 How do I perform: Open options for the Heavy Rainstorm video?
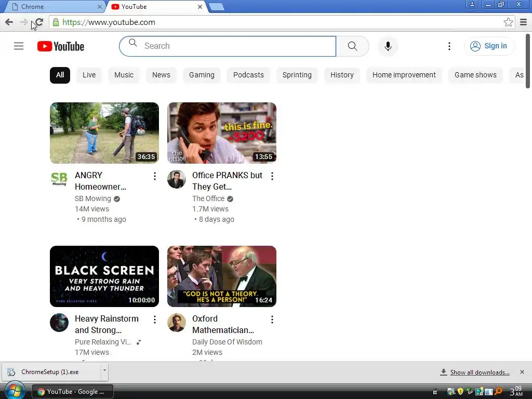coord(155,320)
